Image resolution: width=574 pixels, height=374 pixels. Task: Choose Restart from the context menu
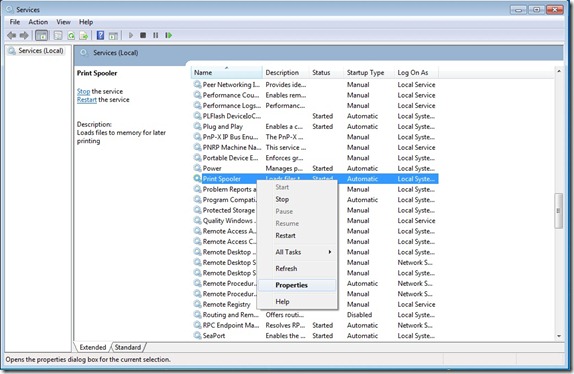tap(297, 236)
